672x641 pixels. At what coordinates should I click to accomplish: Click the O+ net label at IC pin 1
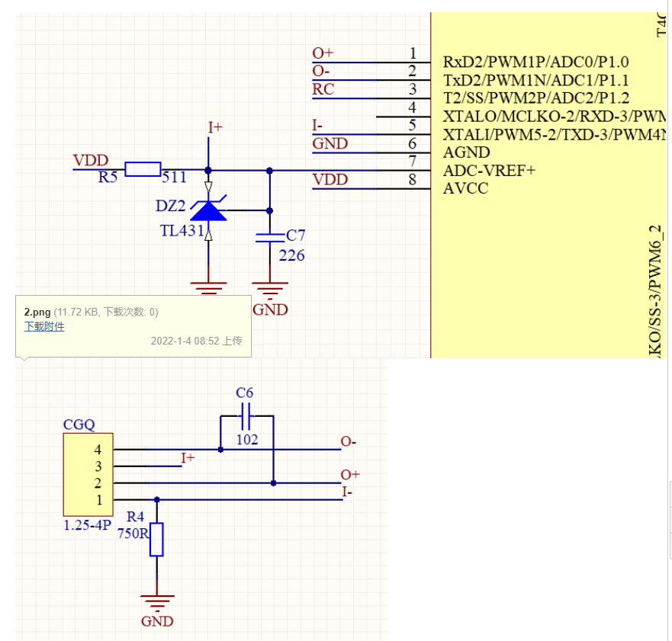[x=323, y=53]
